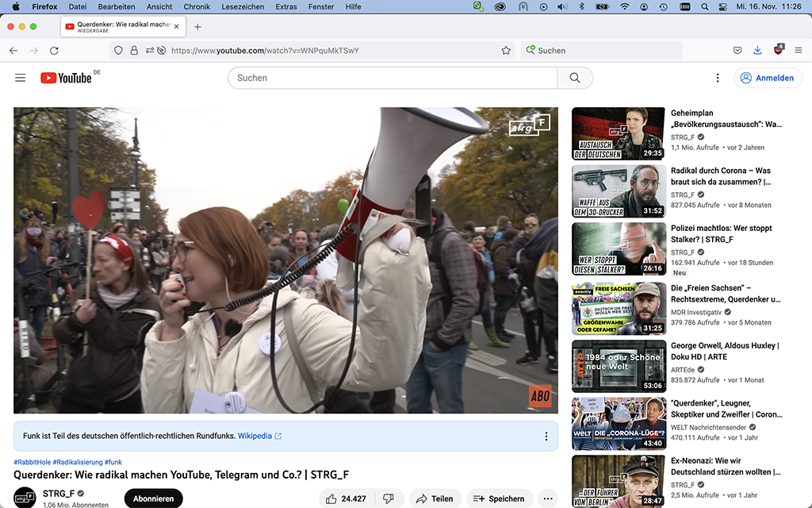Open the MDR Investigativ channel name
812x508 pixels.
(696, 312)
